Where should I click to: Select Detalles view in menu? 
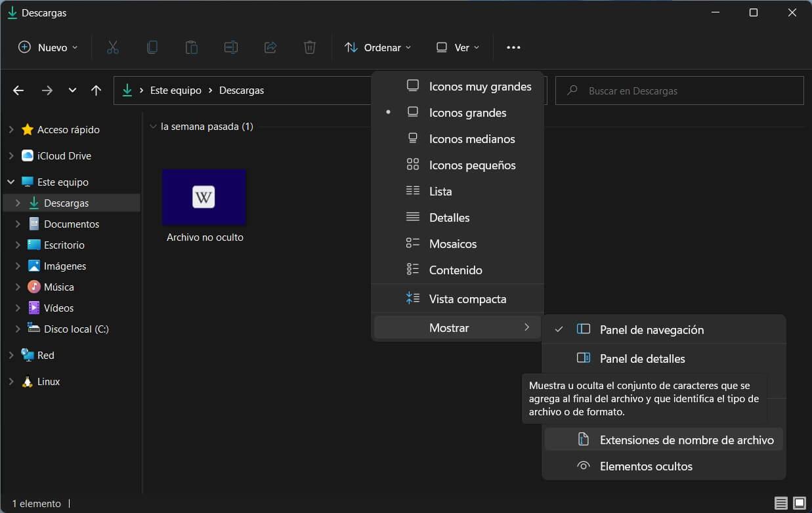tap(449, 218)
